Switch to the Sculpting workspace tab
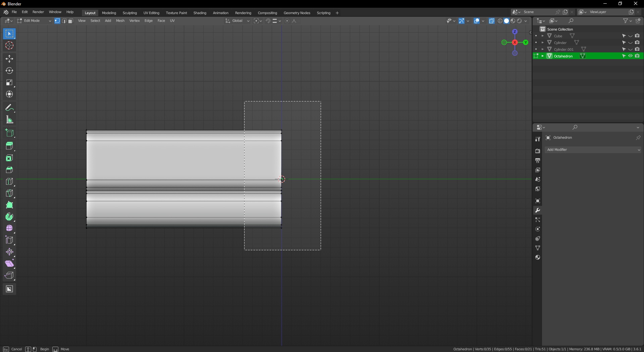Image resolution: width=644 pixels, height=352 pixels. pyautogui.click(x=129, y=13)
